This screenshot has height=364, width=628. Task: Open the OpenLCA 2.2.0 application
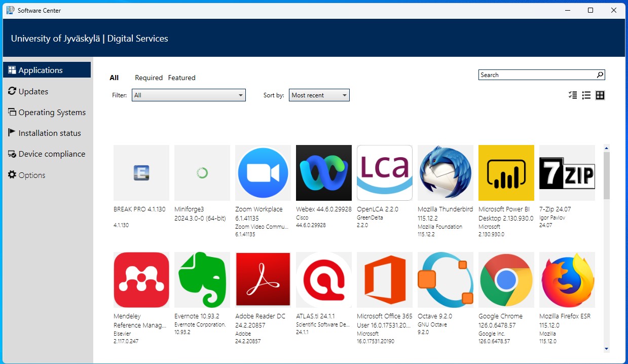click(384, 173)
